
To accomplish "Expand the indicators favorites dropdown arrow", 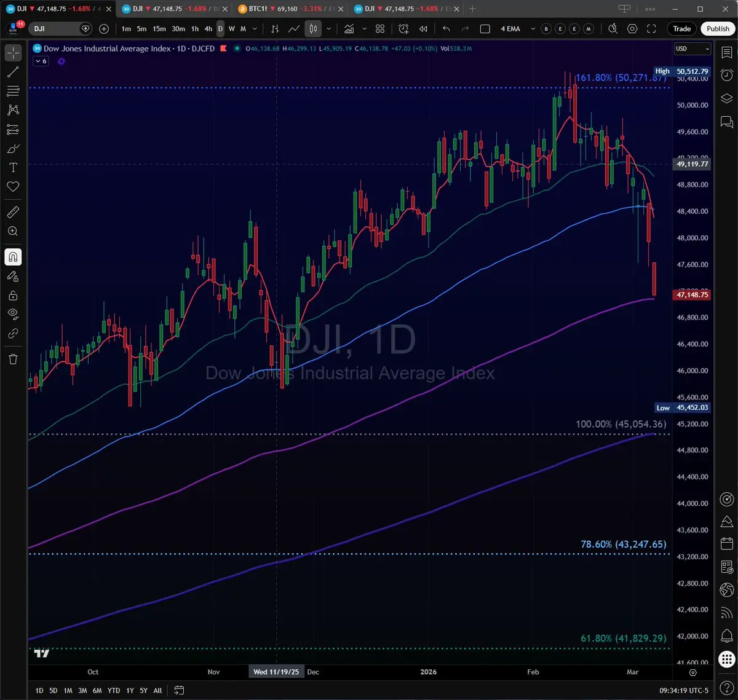I will tap(365, 29).
